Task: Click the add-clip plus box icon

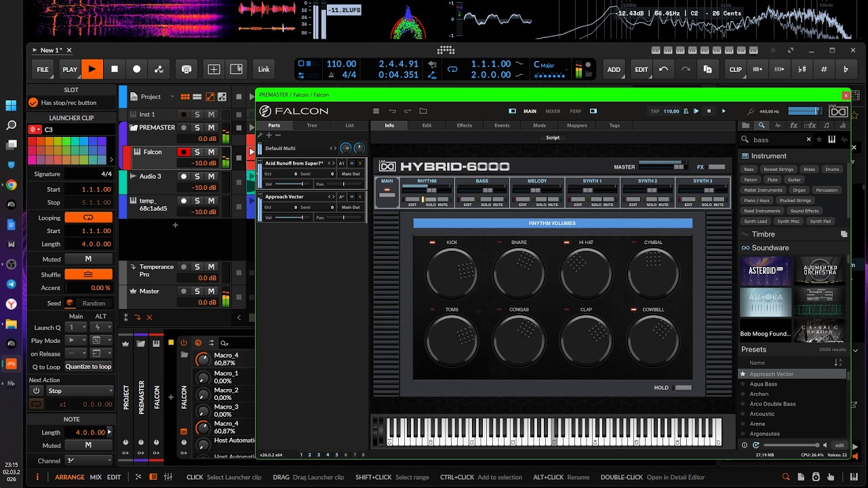Action: click(214, 69)
